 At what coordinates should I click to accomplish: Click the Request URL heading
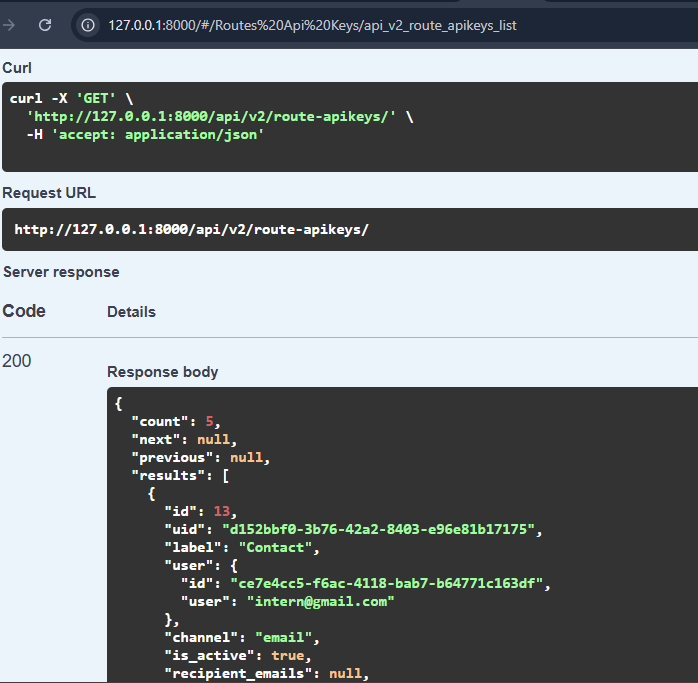[x=49, y=193]
